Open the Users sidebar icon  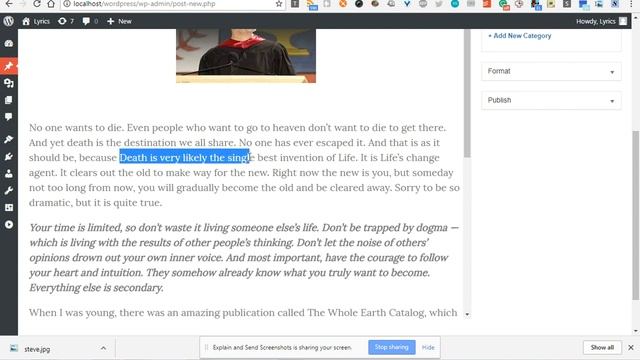coord(9,173)
